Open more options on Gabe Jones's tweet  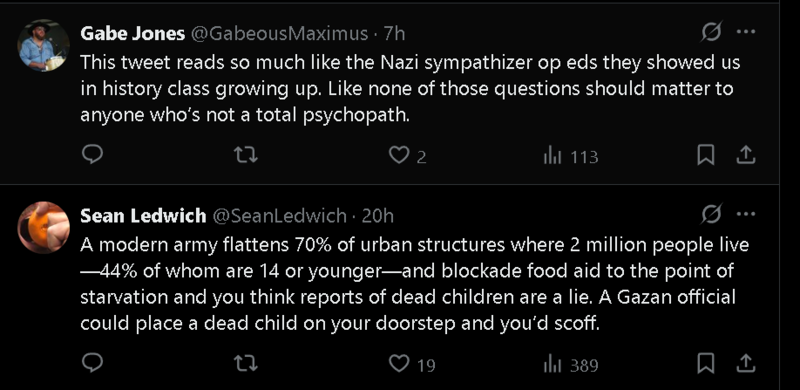click(x=746, y=32)
